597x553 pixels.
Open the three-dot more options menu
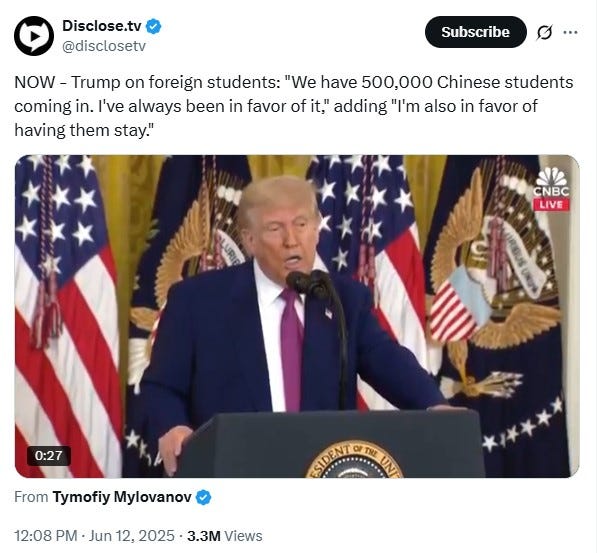(570, 32)
